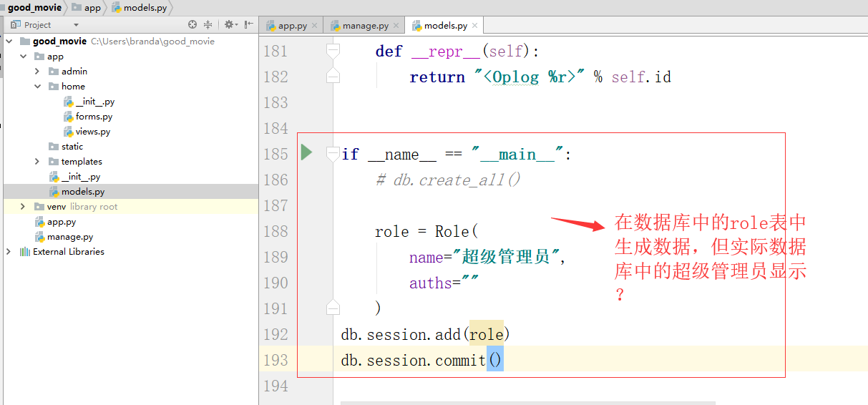Click the scroll from source target icon
This screenshot has height=405, width=868.
click(192, 24)
